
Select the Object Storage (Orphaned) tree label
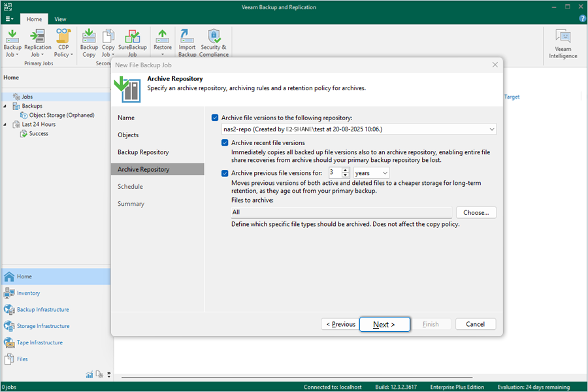[62, 115]
